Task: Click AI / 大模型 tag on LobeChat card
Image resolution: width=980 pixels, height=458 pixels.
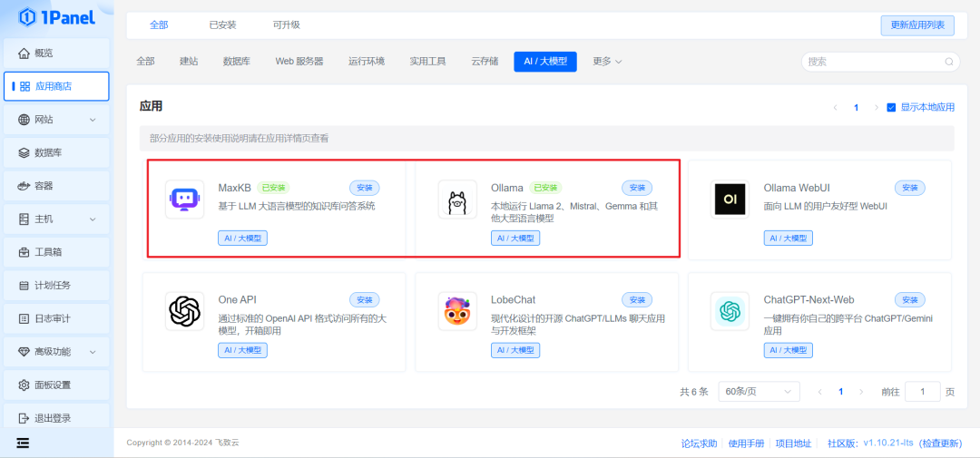Action: click(x=515, y=351)
